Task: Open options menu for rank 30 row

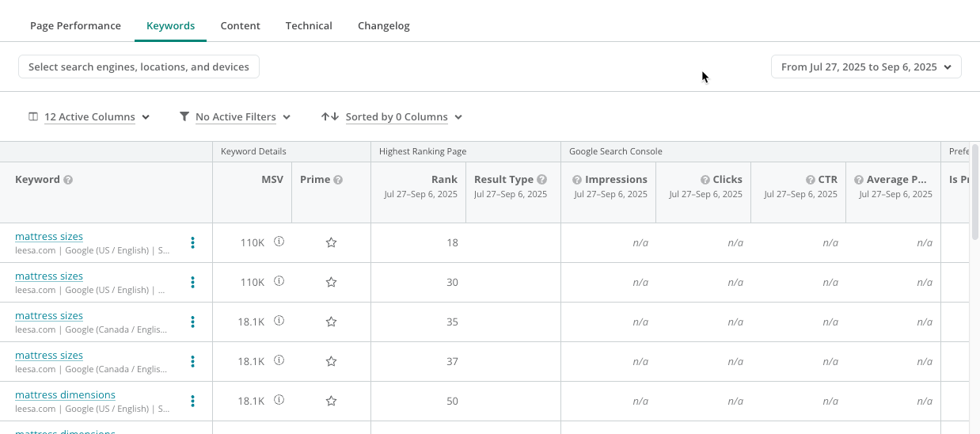Action: [x=192, y=283]
